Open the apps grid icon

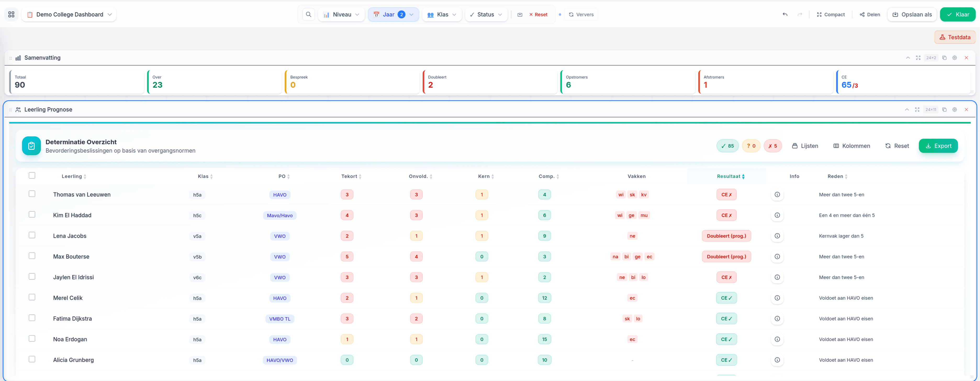[x=12, y=14]
